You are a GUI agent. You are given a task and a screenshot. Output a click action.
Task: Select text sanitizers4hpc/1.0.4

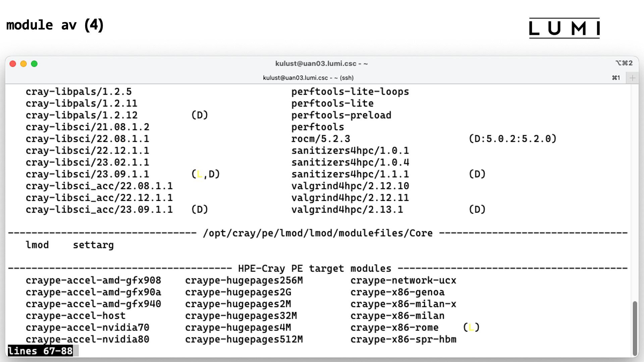tap(350, 163)
